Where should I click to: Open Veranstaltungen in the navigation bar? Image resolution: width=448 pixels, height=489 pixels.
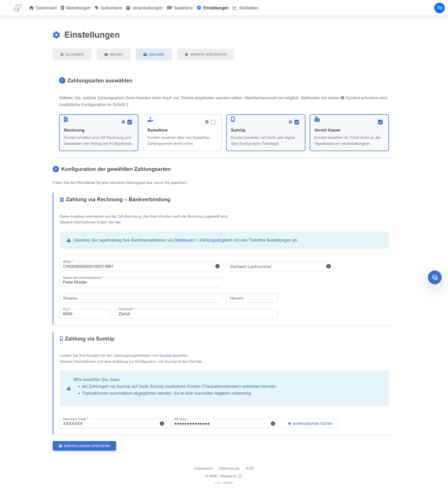pyautogui.click(x=145, y=8)
